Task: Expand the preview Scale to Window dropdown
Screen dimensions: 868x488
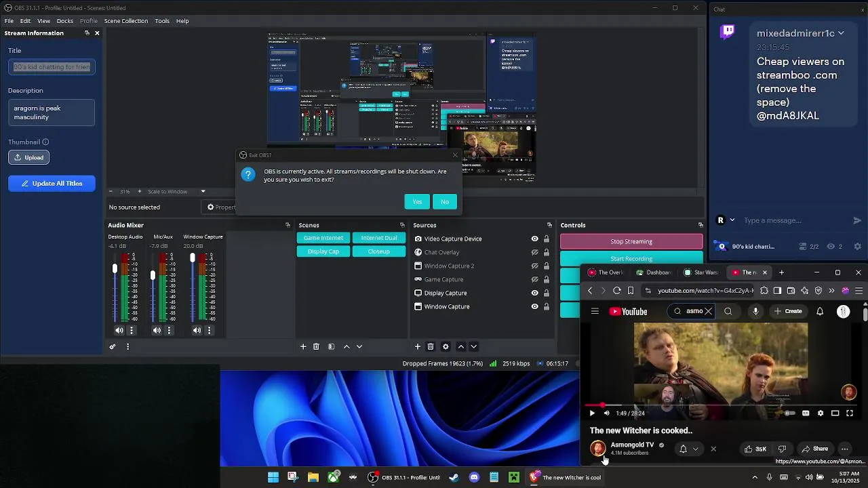Action: pyautogui.click(x=203, y=191)
